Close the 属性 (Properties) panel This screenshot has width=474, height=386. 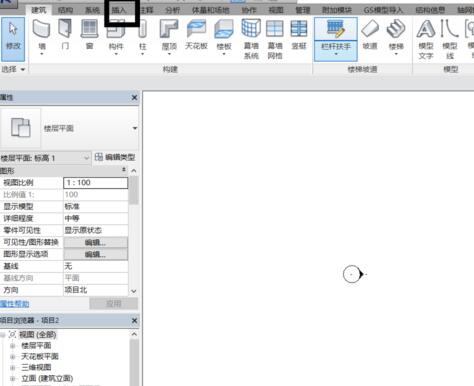pos(134,97)
